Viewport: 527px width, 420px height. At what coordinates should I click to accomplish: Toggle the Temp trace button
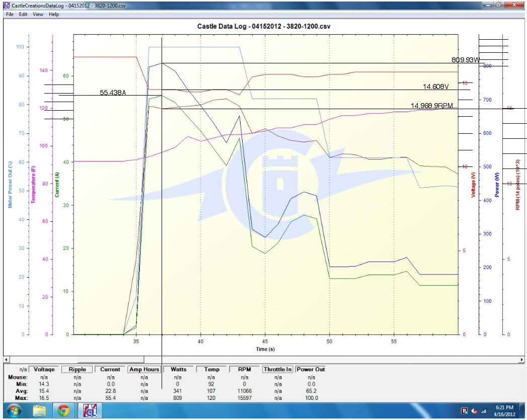coord(212,369)
